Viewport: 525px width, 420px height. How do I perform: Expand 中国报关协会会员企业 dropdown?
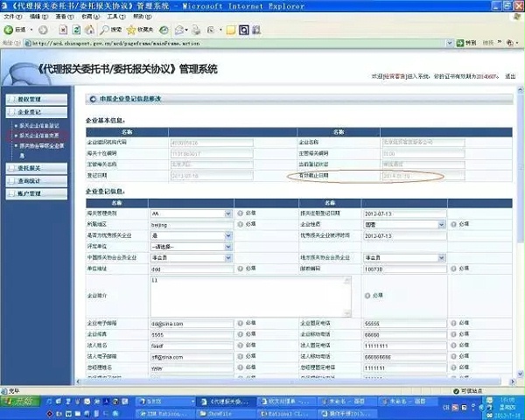pos(227,258)
